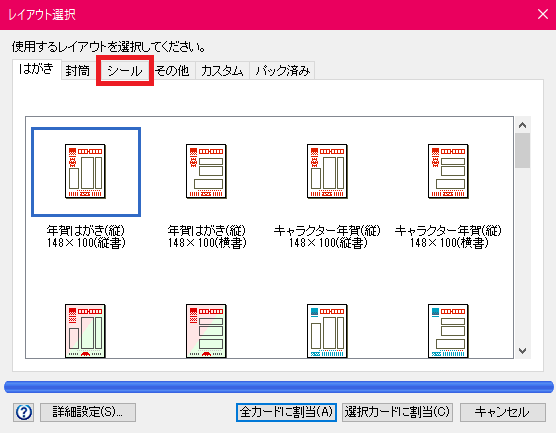Click 全カードに割当(A) button
Image resolution: width=556 pixels, height=433 pixels.
click(x=286, y=412)
